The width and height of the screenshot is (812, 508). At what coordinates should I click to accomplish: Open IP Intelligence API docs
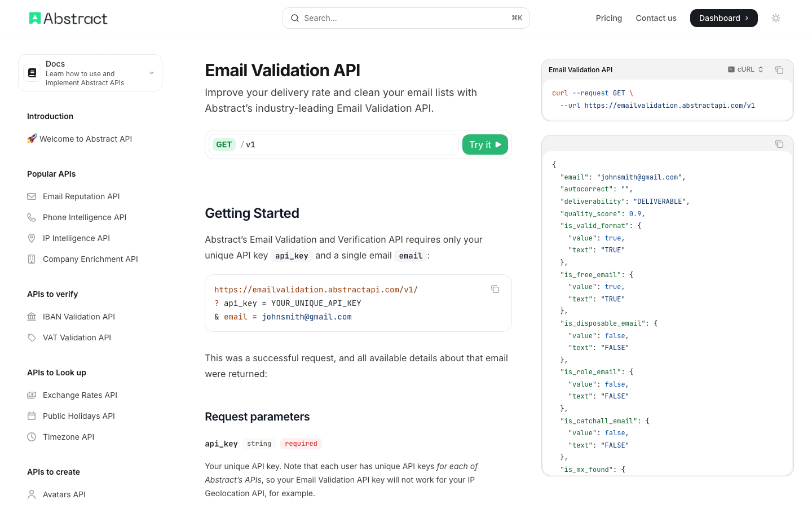(76, 238)
